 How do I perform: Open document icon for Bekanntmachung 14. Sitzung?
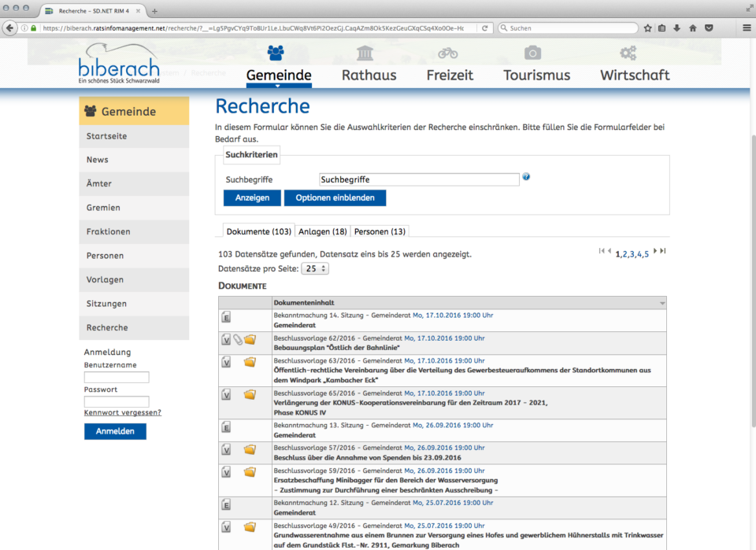226,318
